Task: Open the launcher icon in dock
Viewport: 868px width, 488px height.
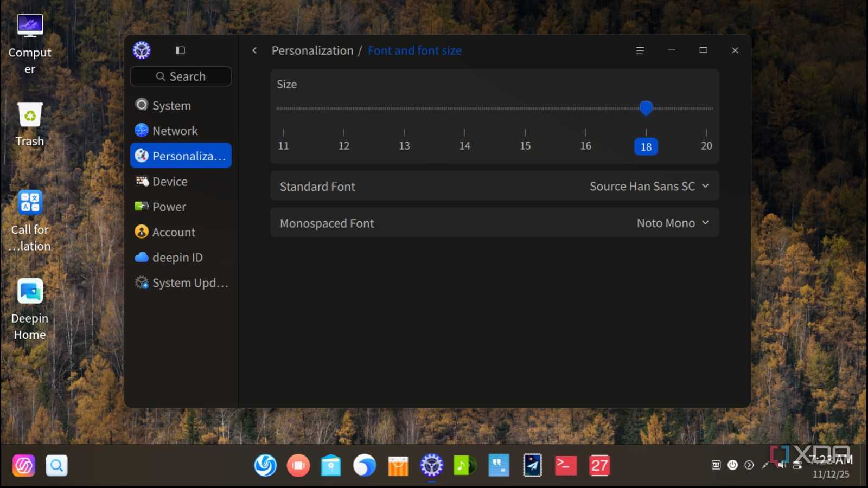Action: tap(24, 465)
